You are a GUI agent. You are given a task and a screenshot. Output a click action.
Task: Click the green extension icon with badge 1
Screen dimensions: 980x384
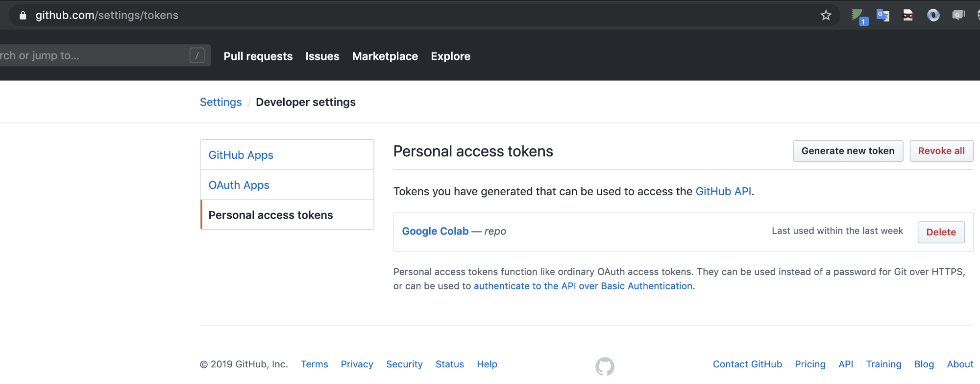(x=858, y=16)
